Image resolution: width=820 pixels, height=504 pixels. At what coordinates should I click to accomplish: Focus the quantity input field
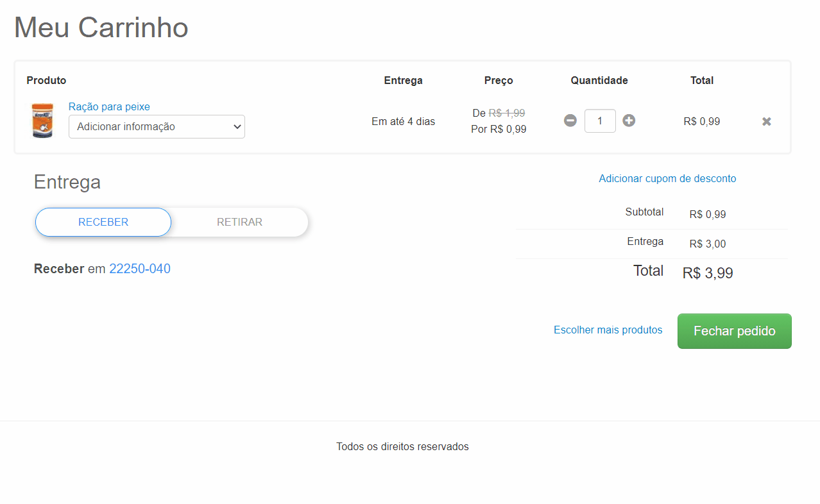click(600, 121)
